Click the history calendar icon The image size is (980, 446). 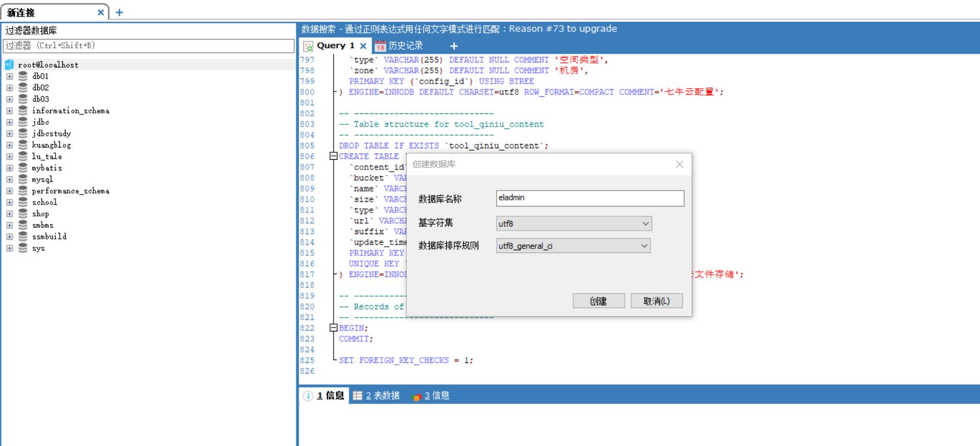pos(380,46)
